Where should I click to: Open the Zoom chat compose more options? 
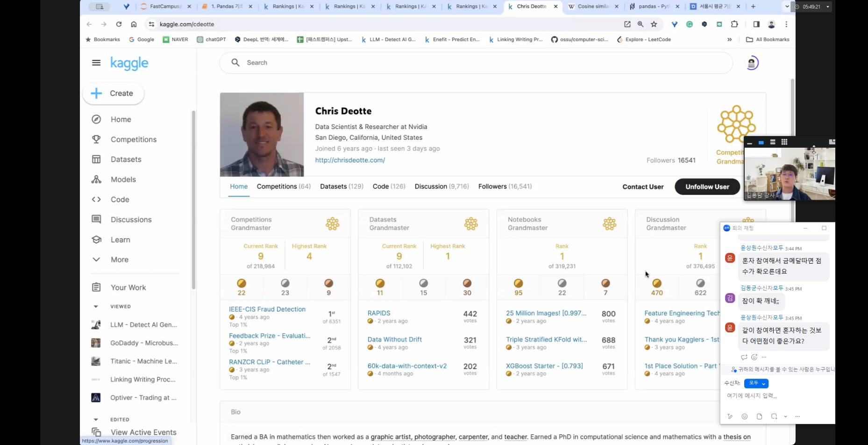point(797,416)
